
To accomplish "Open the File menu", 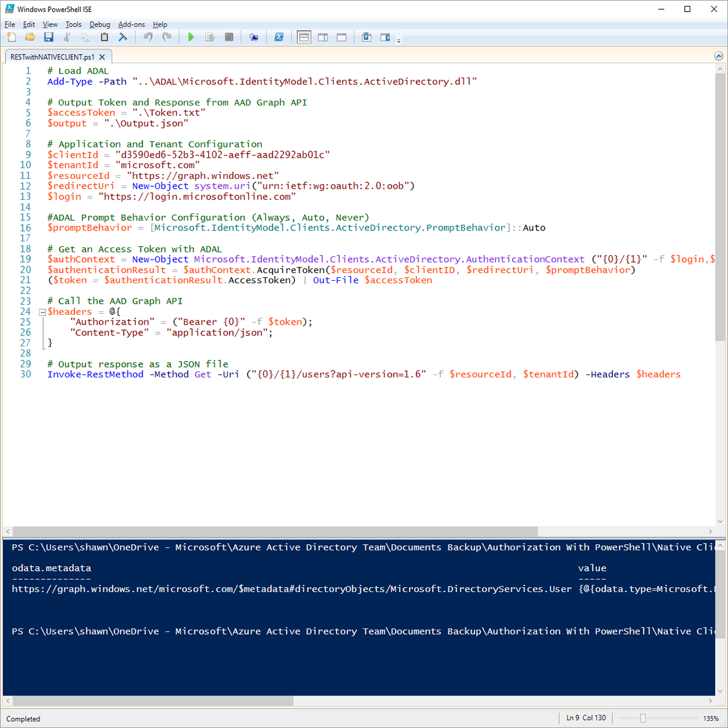I will coord(10,24).
